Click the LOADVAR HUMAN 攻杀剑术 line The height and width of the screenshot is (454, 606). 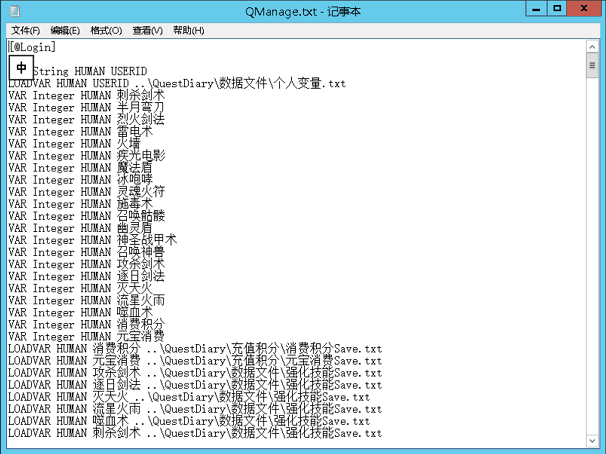[195, 372]
